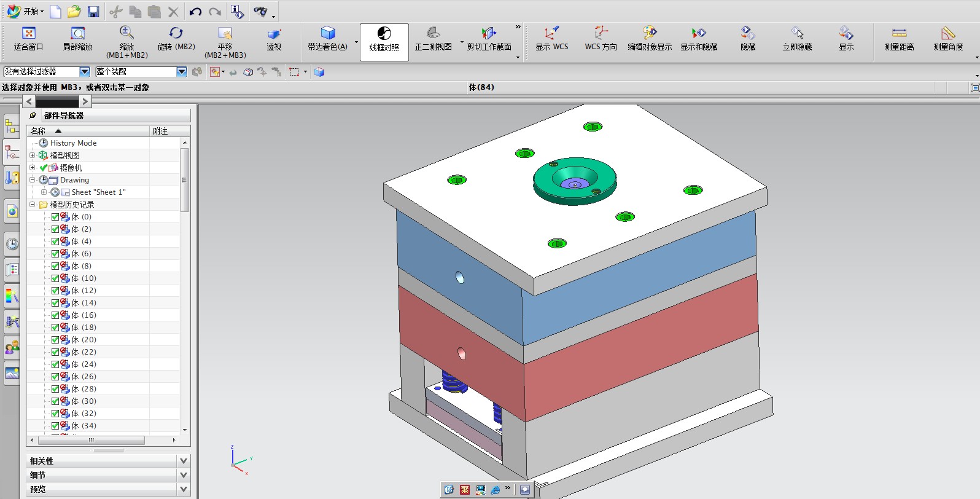Screen dimensions: 980x499
Task: Click 带边着色 shaded with edges
Action: coord(328,39)
